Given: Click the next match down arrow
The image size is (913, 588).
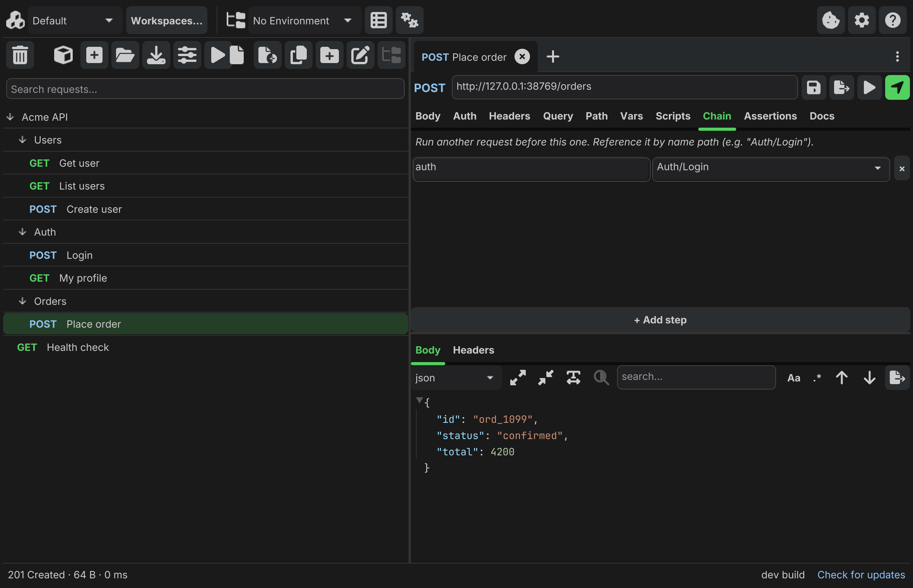Looking at the screenshot, I should pos(869,378).
